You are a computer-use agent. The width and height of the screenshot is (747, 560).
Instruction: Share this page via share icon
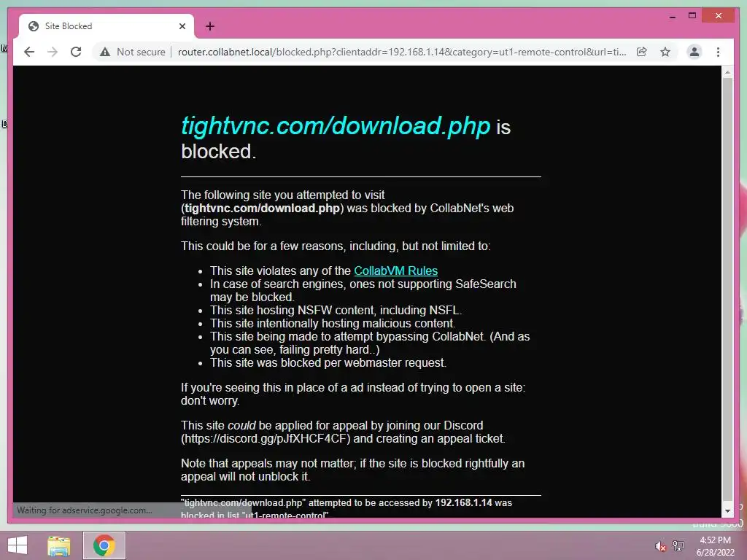(642, 52)
